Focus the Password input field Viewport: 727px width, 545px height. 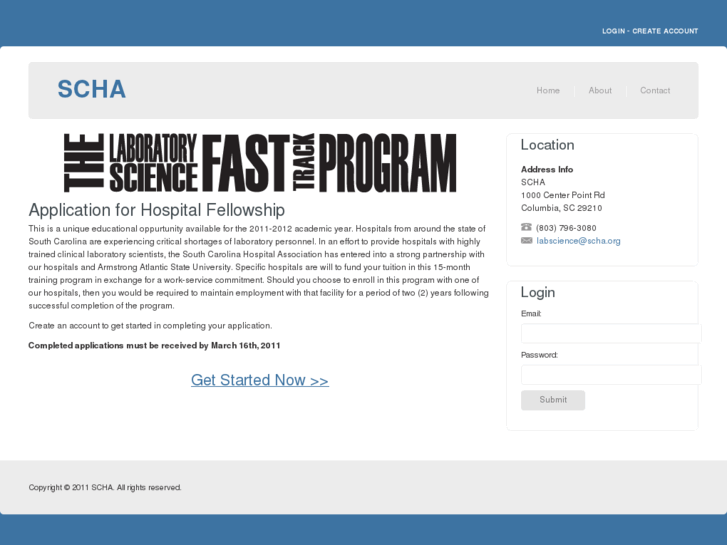(611, 375)
